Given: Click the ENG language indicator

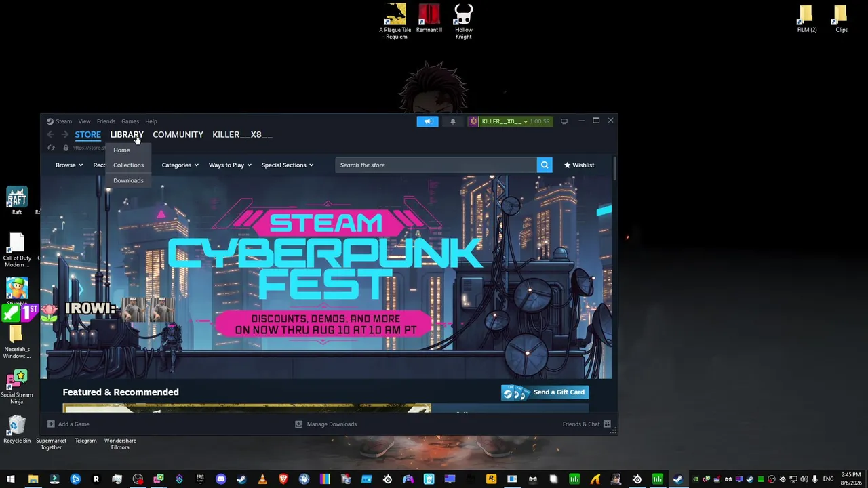Looking at the screenshot, I should [828, 479].
